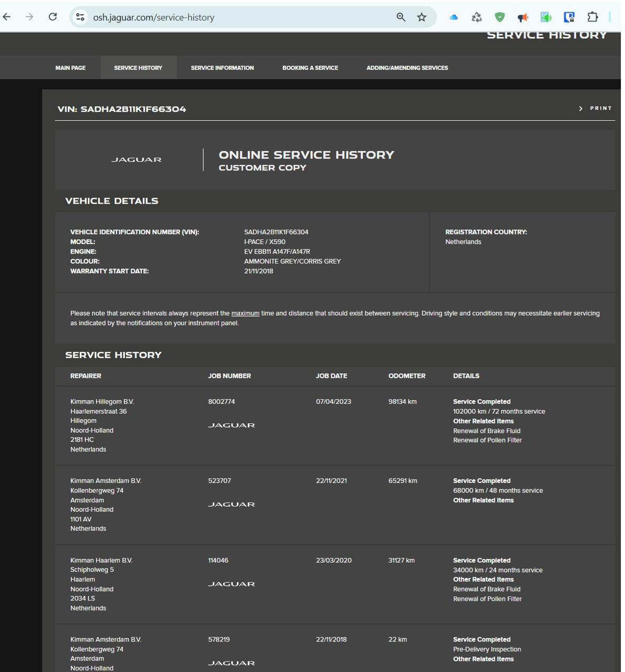Screen dimensions: 625x672
Task: Open the green shield extension icon
Action: click(499, 17)
